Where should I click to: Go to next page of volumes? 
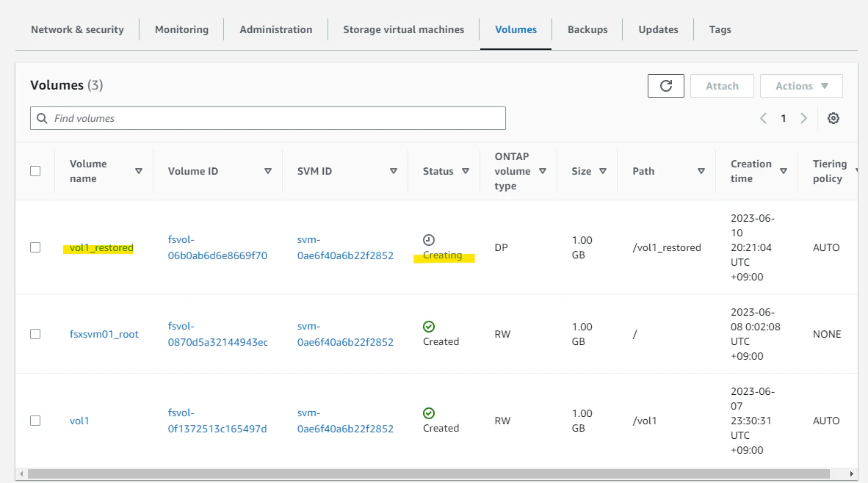pos(804,118)
